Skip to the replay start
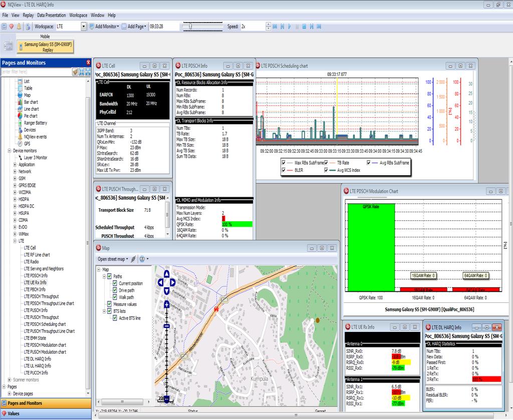Viewport: 513px width, 420px height. click(275, 27)
